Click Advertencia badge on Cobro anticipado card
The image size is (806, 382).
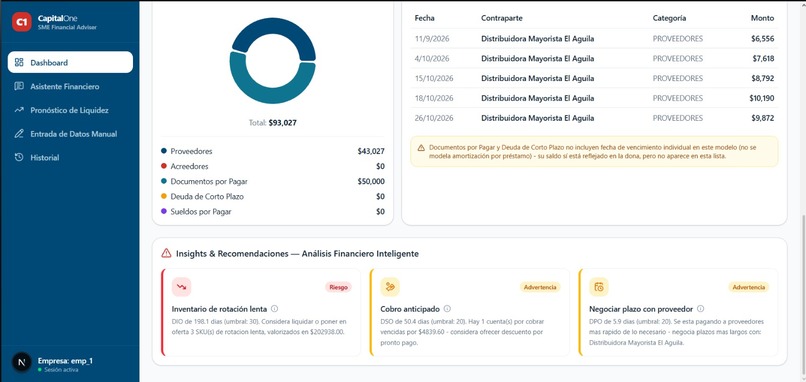coord(540,287)
